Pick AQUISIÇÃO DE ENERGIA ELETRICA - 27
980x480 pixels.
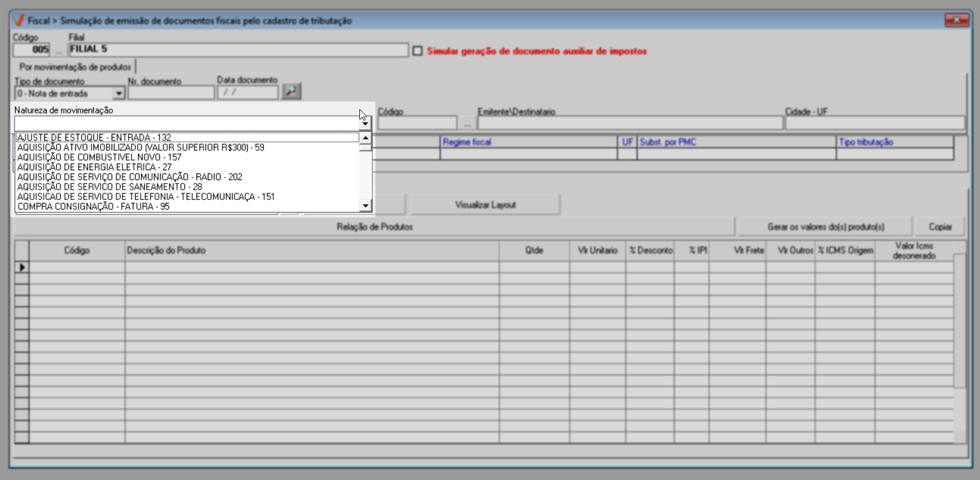coord(187,167)
